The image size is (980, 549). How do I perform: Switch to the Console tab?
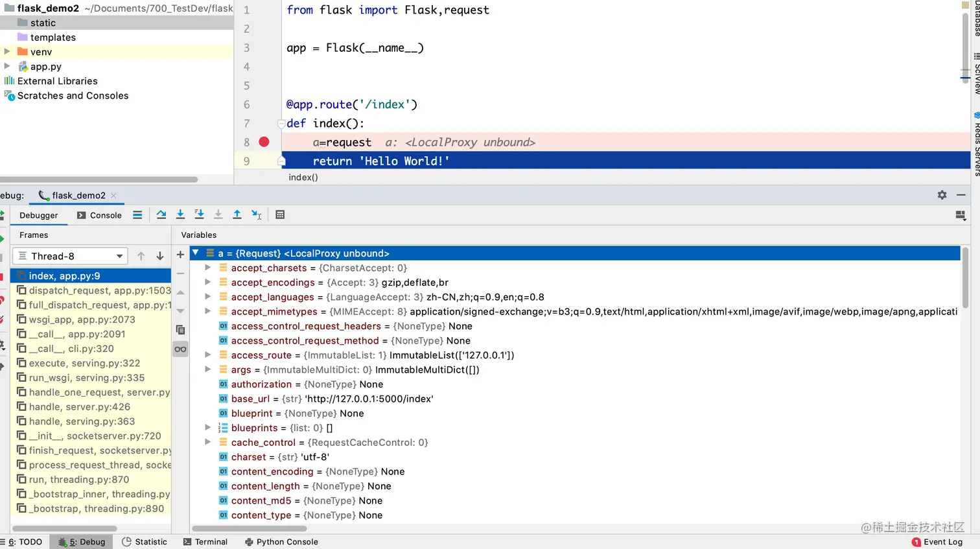click(99, 215)
